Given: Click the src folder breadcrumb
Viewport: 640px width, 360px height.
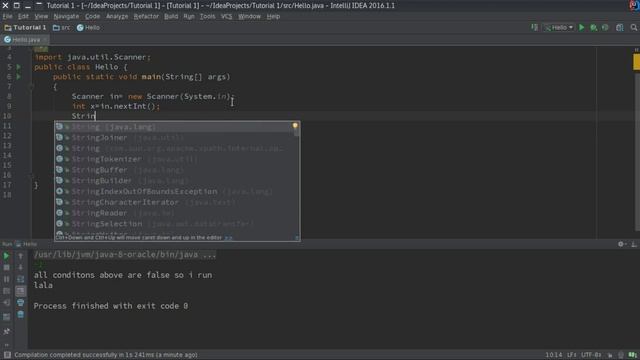Looking at the screenshot, I should tap(62, 27).
